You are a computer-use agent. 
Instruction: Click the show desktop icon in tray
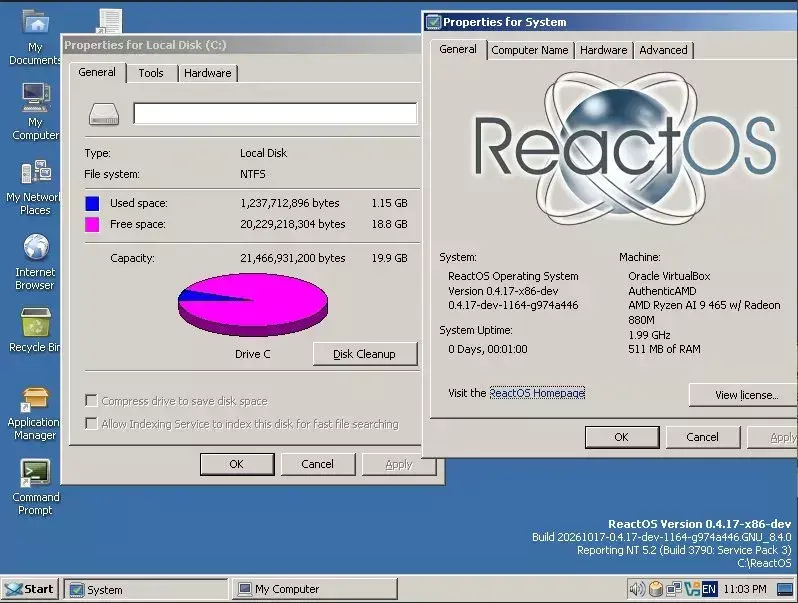pos(785,589)
